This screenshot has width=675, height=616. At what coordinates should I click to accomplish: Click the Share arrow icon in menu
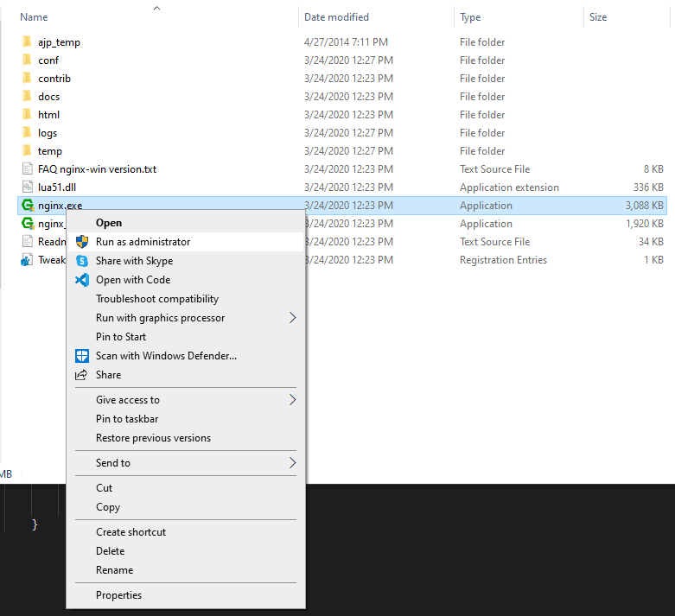pyautogui.click(x=82, y=375)
